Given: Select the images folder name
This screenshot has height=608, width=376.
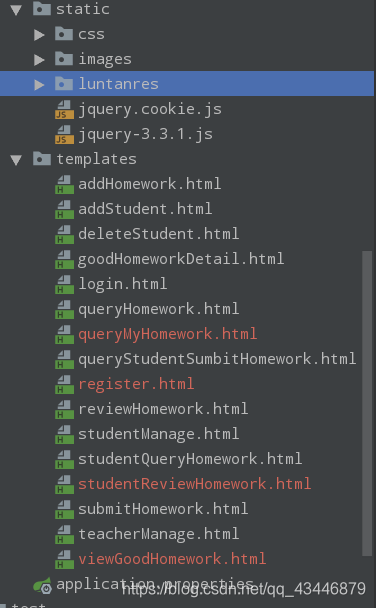Looking at the screenshot, I should (105, 59).
